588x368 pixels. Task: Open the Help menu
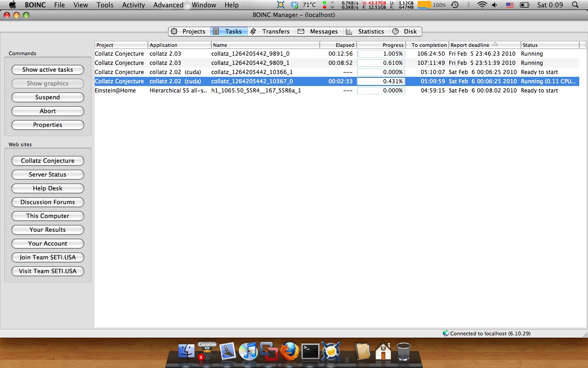pos(232,5)
